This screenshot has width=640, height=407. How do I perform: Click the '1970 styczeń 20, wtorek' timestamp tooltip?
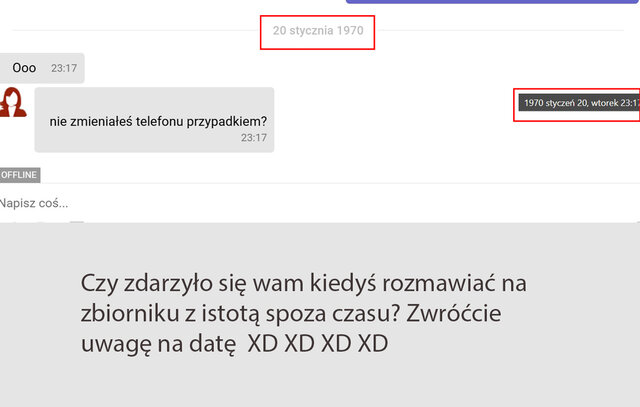tap(579, 103)
